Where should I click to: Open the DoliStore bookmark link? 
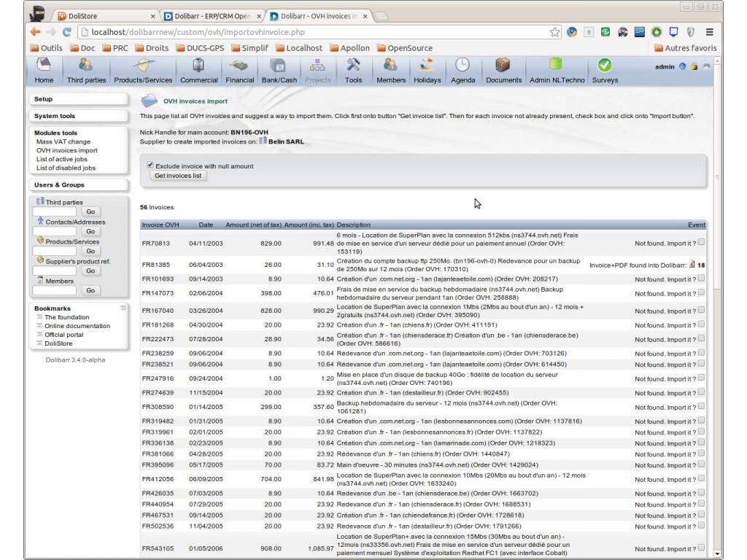click(x=58, y=343)
